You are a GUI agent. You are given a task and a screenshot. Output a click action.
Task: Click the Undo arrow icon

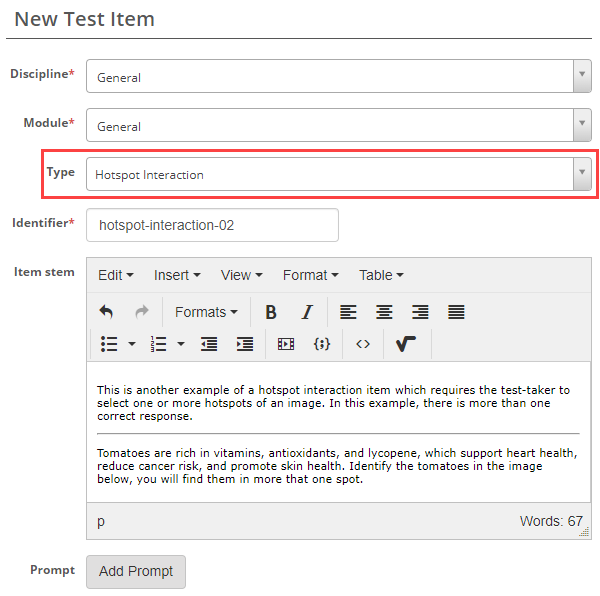pos(107,312)
